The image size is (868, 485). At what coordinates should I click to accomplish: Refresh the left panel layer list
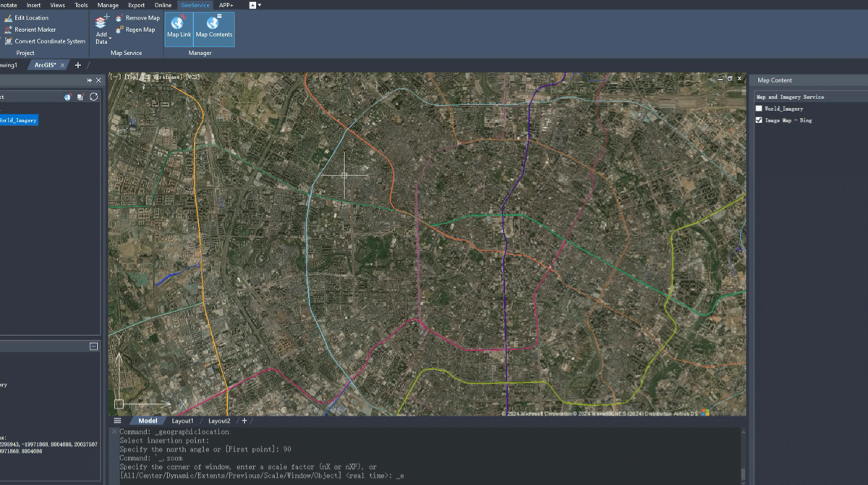(93, 96)
